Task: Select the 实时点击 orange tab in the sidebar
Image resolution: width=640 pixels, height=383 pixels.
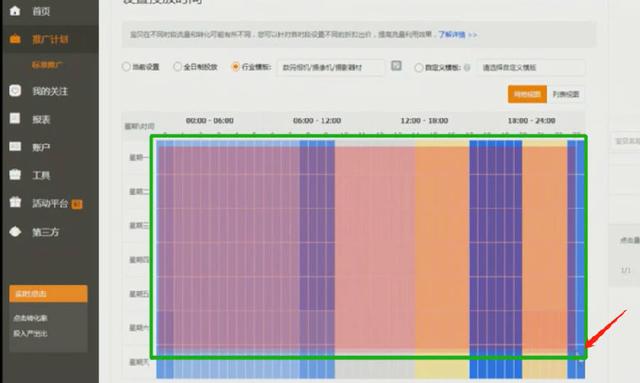Action: [x=48, y=294]
